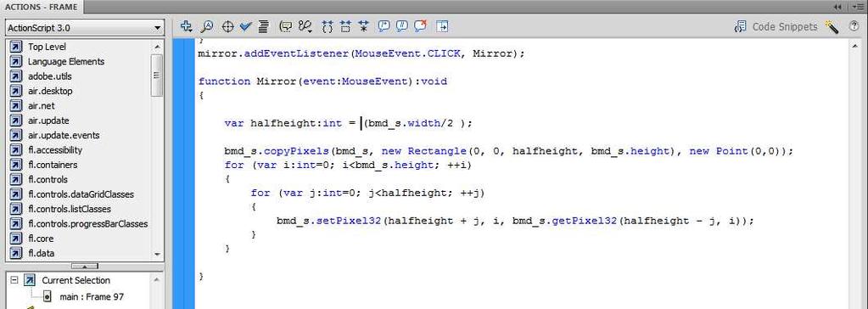Click the toolbox splitter collapse handle
This screenshot has height=309, width=868.
85,267
